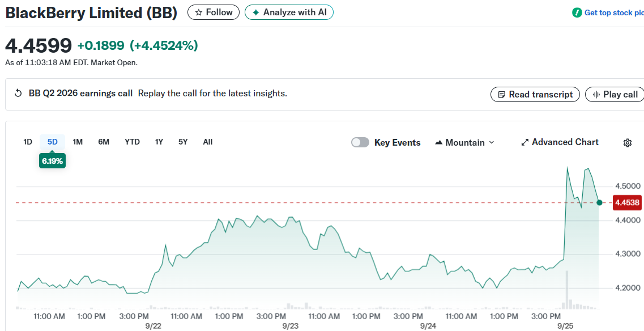The image size is (644, 331).
Task: Click the 4.4000 y-axis price label
Action: [628, 220]
